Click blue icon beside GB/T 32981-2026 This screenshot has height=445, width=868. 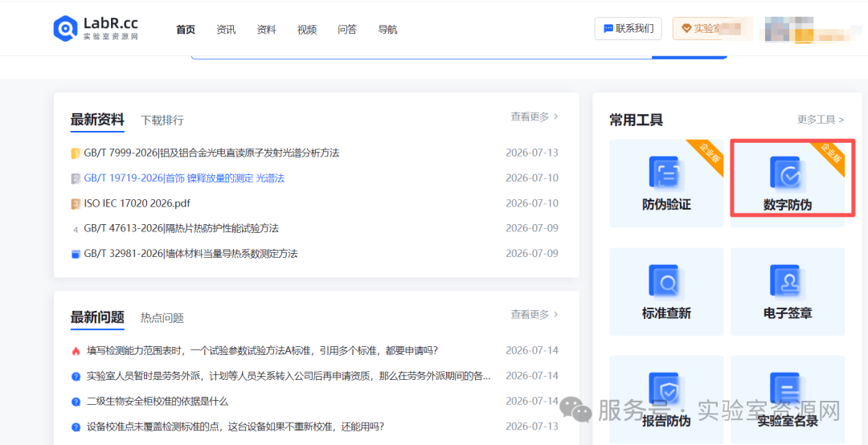pos(76,254)
